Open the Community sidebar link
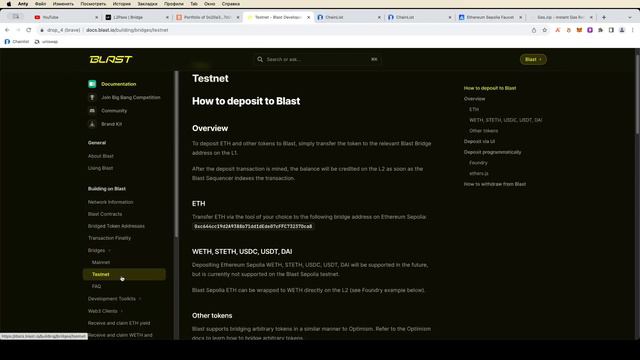Viewport: 640px width, 360px height. 114,111
